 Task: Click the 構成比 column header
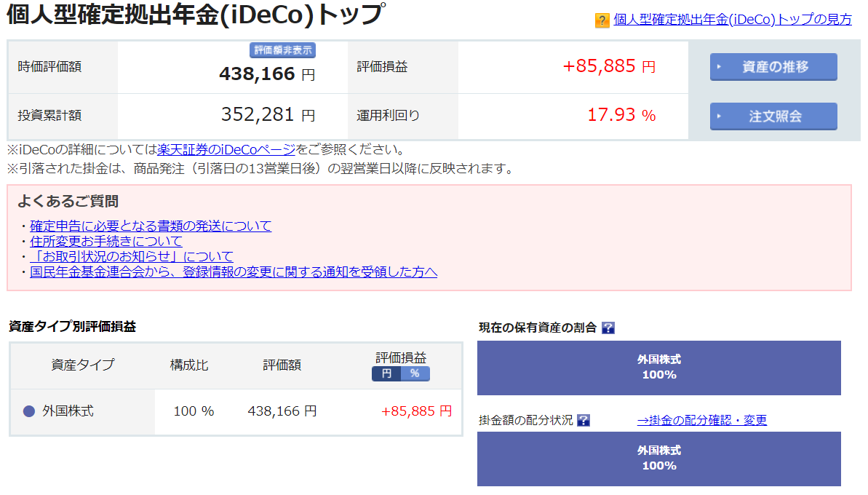click(189, 365)
